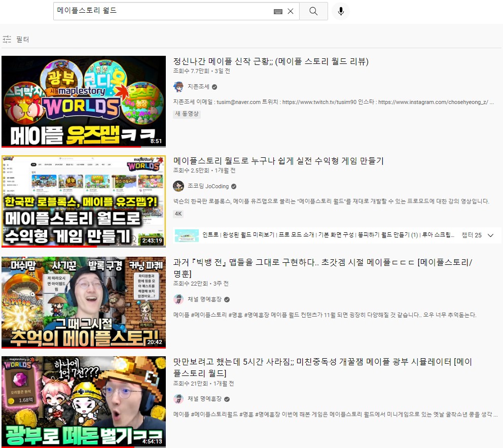Screen dimensions: 503x448
Task: Visit 채널 명예훈장 name under 광부 시뮬레이터 video
Action: pos(205,399)
